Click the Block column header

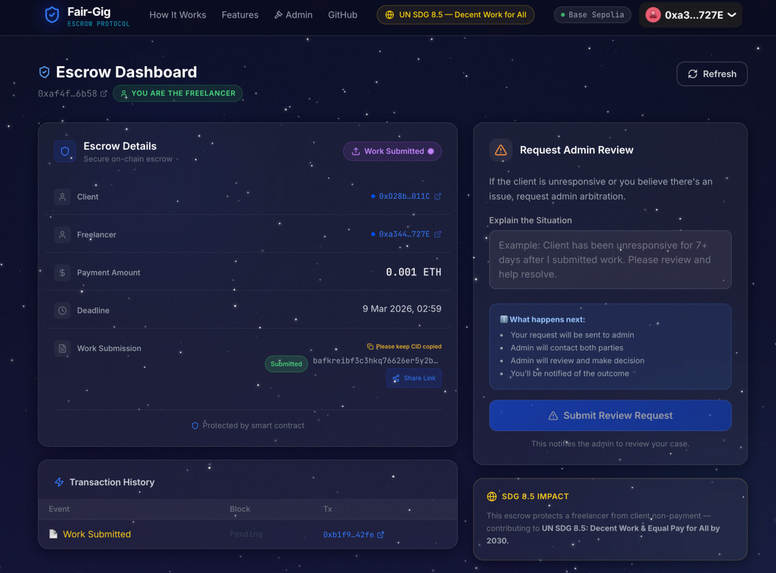(x=240, y=509)
